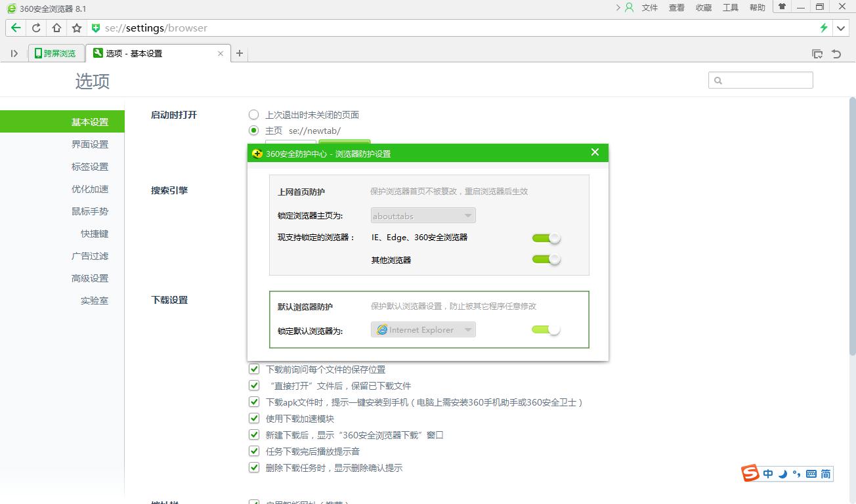Image resolution: width=856 pixels, height=504 pixels.
Task: Toggle 新建下载后显示下载窗口 checkbox
Action: pos(254,435)
